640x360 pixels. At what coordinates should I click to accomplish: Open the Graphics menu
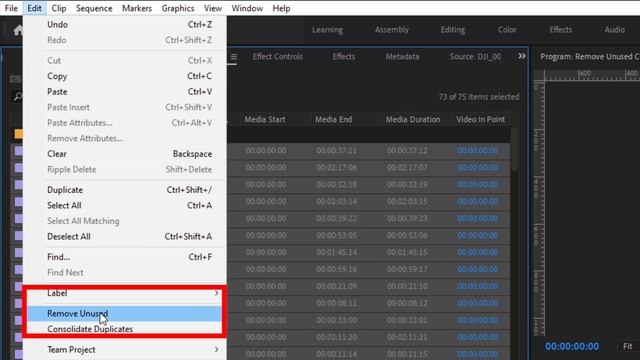point(178,8)
